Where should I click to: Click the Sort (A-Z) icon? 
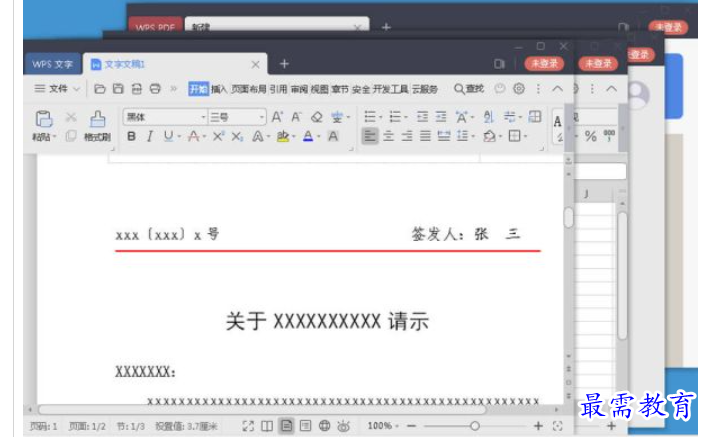pyautogui.click(x=488, y=117)
